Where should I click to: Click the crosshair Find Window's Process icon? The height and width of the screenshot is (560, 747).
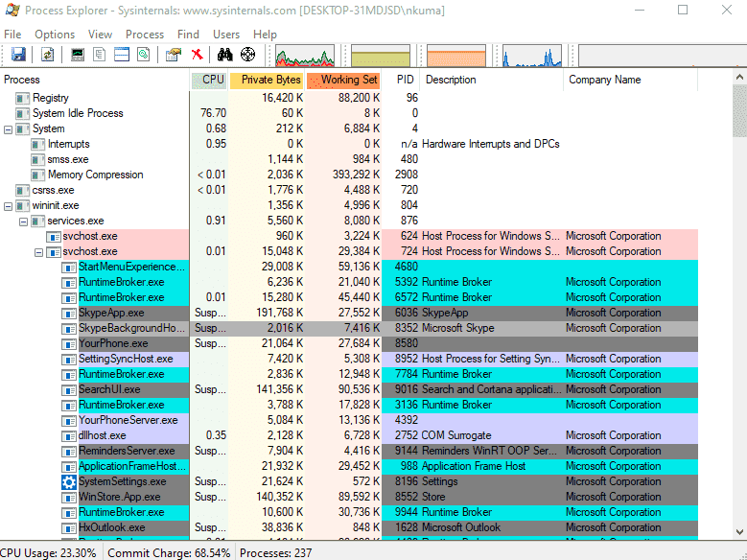coord(247,55)
